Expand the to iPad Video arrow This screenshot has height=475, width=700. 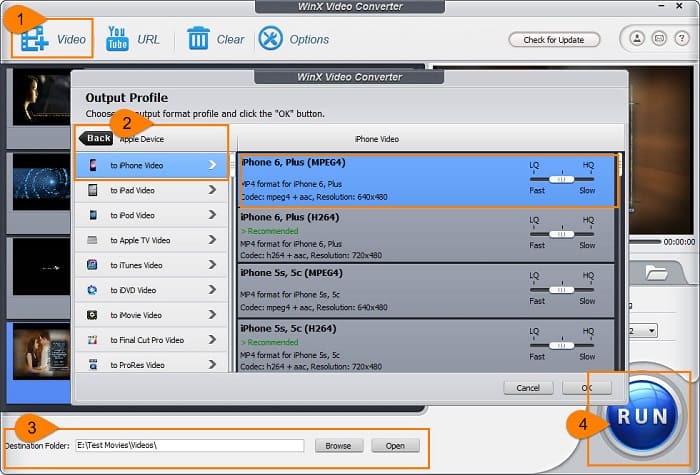pos(212,190)
